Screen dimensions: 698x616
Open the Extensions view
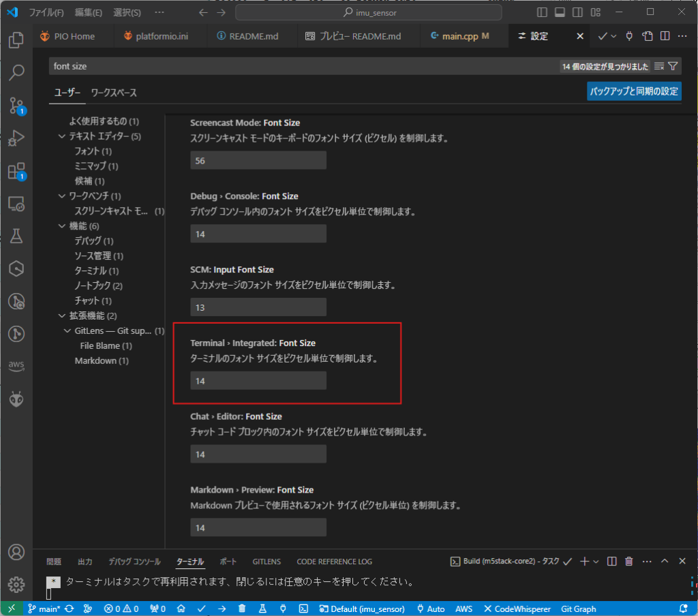16,171
